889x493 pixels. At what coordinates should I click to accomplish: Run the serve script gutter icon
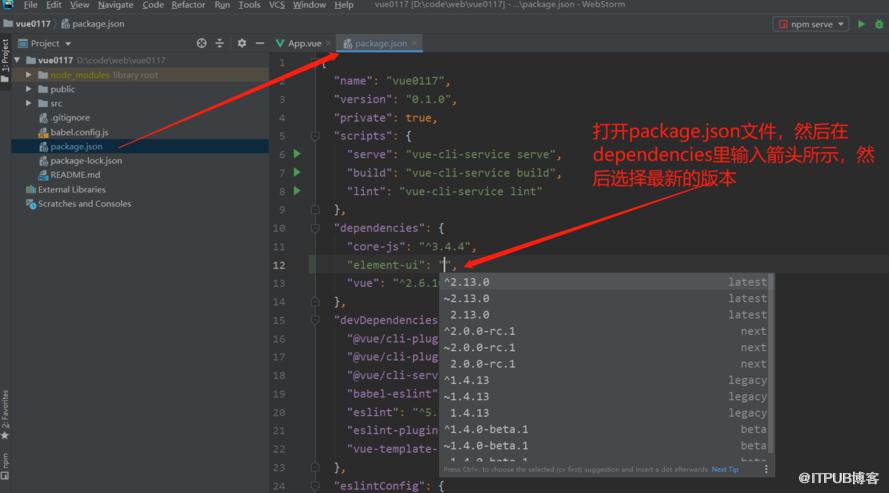(297, 154)
